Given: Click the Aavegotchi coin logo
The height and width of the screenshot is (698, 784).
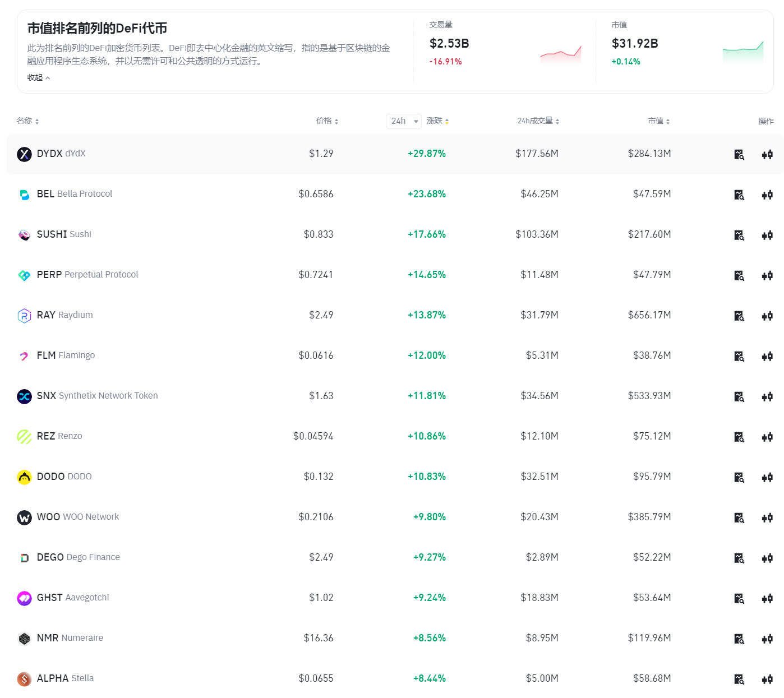Looking at the screenshot, I should [24, 598].
